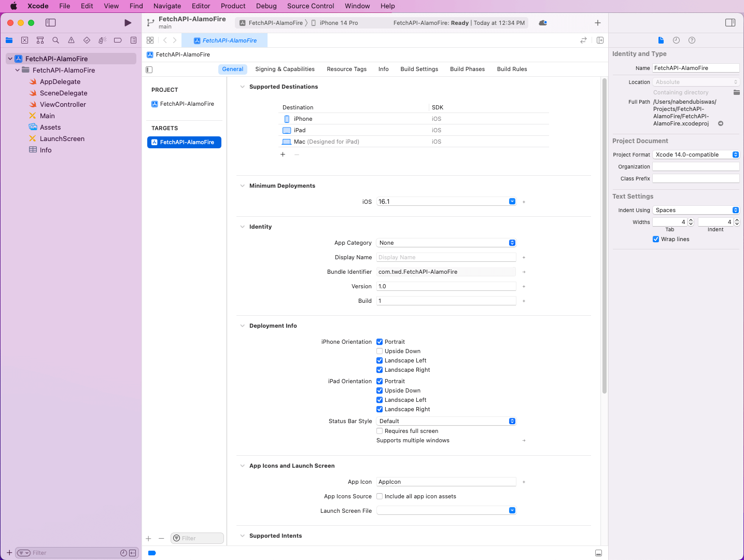Enable iPhone Upside Down orientation
This screenshot has height=560, width=744.
(380, 351)
